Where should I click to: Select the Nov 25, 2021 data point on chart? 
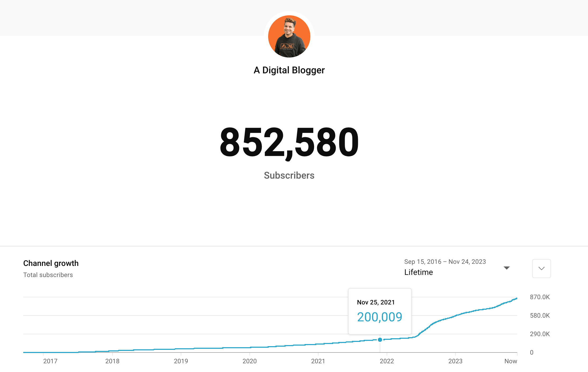click(x=380, y=340)
